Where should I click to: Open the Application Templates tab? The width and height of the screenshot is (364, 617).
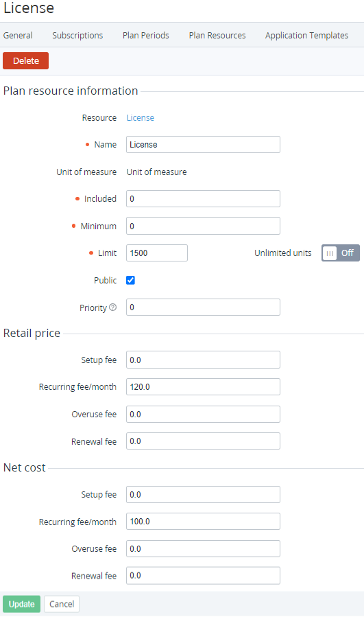[306, 36]
